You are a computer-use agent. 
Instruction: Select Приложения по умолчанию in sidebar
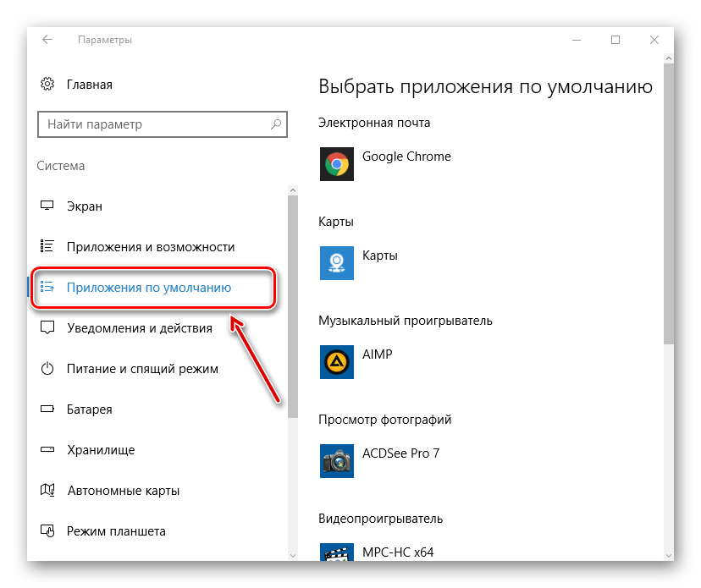point(149,288)
